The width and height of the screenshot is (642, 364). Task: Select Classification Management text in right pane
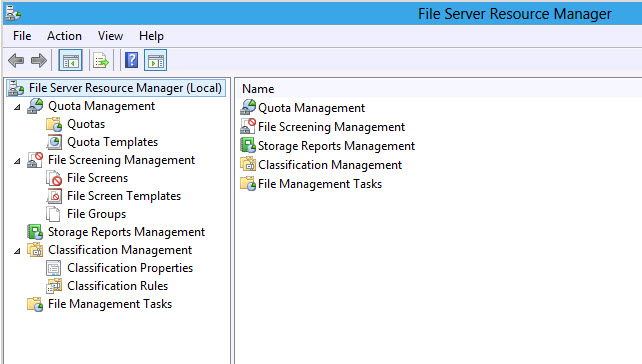[330, 165]
